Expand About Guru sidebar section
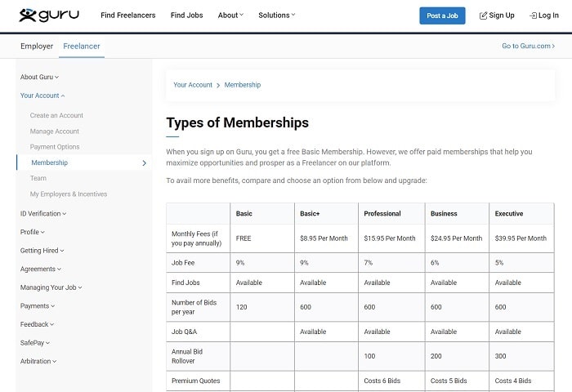Screen dimensions: 572x392 point(39,77)
